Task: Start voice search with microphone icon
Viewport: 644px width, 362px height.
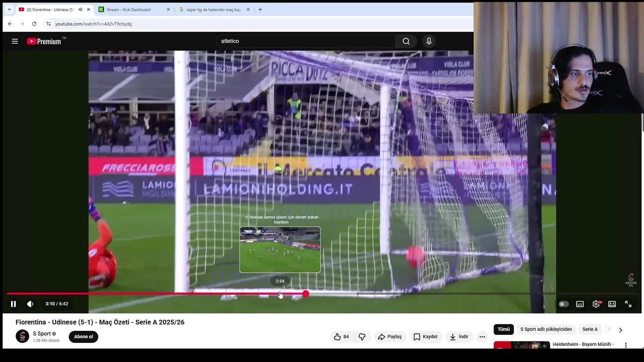Action: [429, 41]
